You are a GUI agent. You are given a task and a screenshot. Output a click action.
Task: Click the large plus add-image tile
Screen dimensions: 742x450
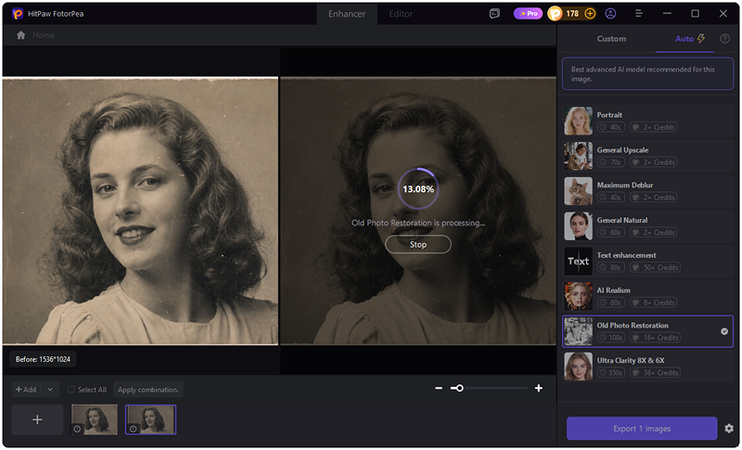[x=37, y=420]
